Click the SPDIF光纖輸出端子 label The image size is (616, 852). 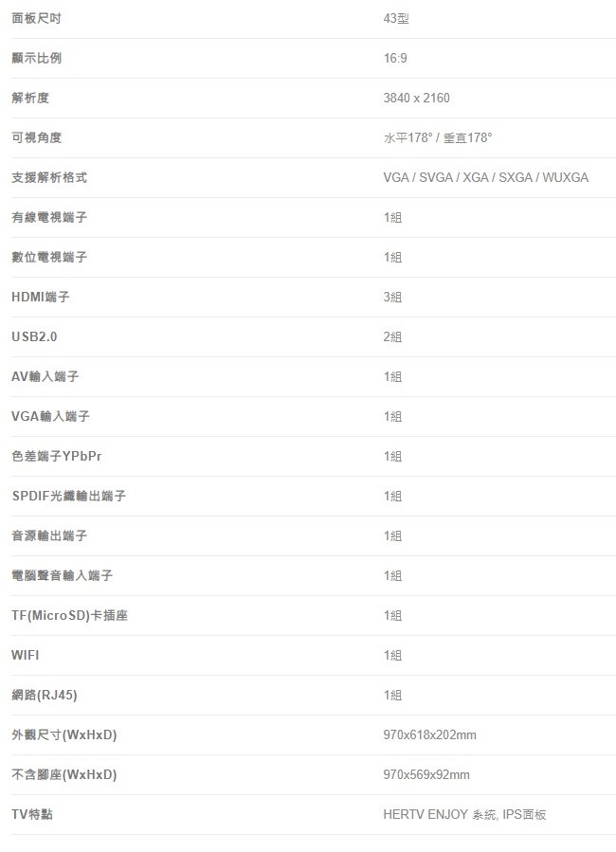click(69, 496)
